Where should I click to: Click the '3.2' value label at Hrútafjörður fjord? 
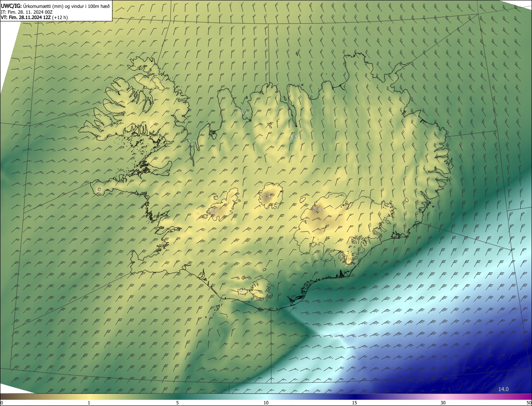tap(192, 143)
